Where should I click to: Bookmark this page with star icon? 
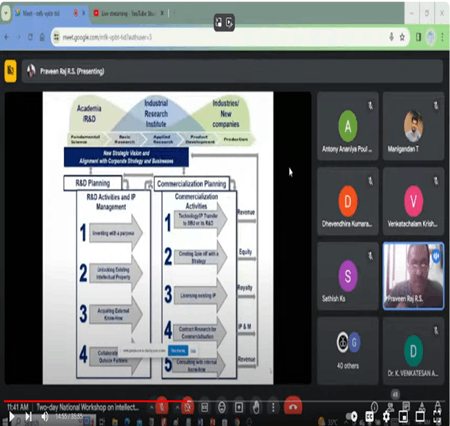click(402, 37)
